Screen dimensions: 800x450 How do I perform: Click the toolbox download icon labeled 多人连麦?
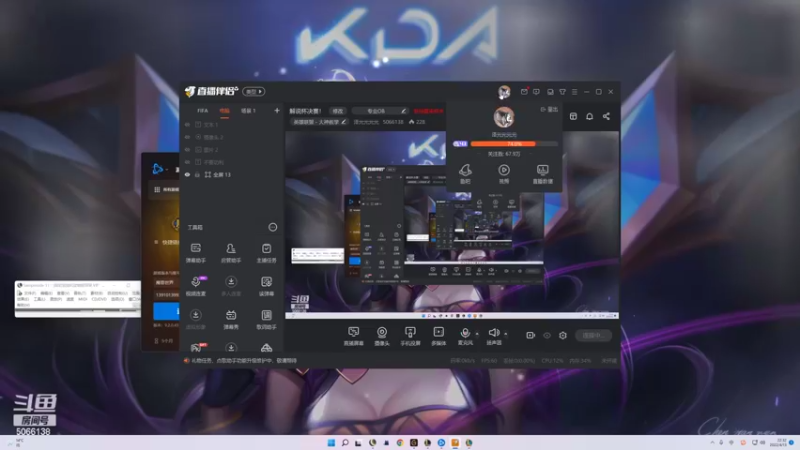click(x=231, y=286)
